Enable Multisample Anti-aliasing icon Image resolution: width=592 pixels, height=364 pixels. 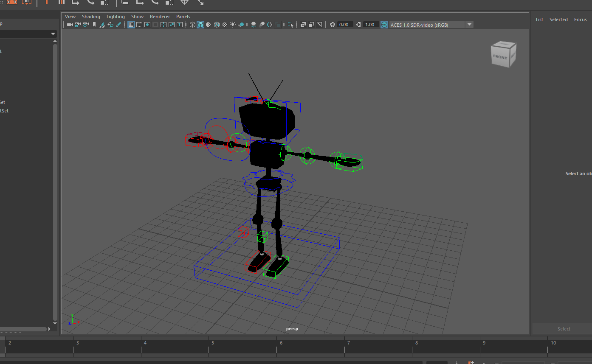(x=270, y=25)
